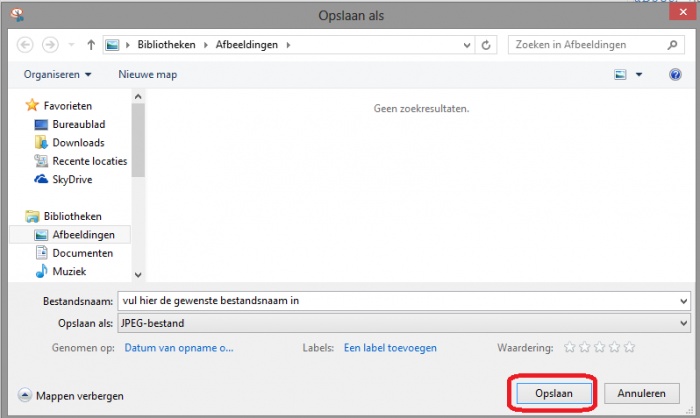Open Documenten library in navigation pane
Viewport: 700px width, 418px height.
[x=83, y=253]
